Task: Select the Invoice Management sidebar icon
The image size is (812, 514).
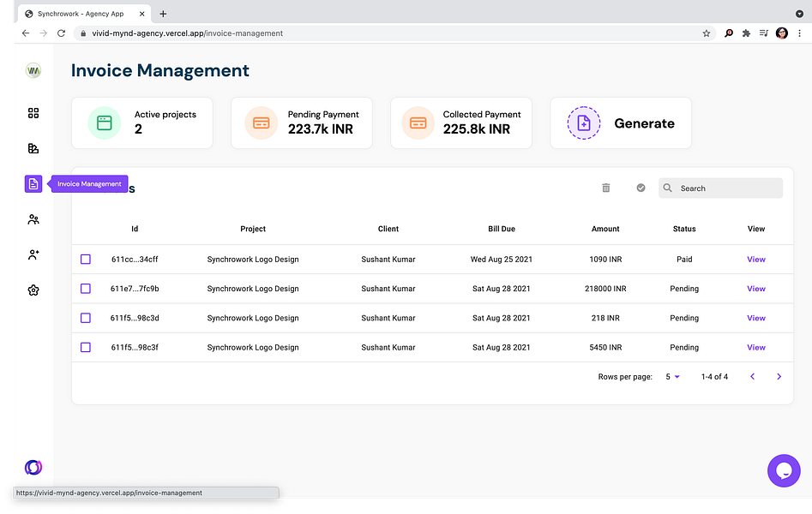Action: pos(33,184)
